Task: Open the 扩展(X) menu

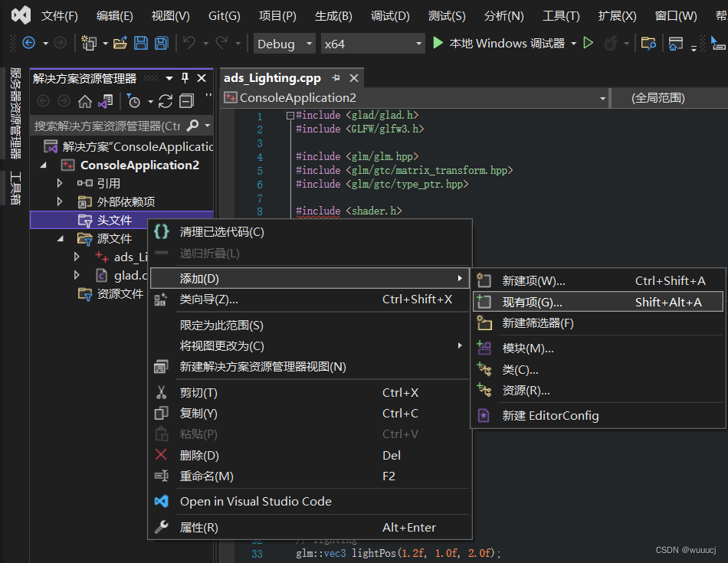Action: [x=617, y=16]
